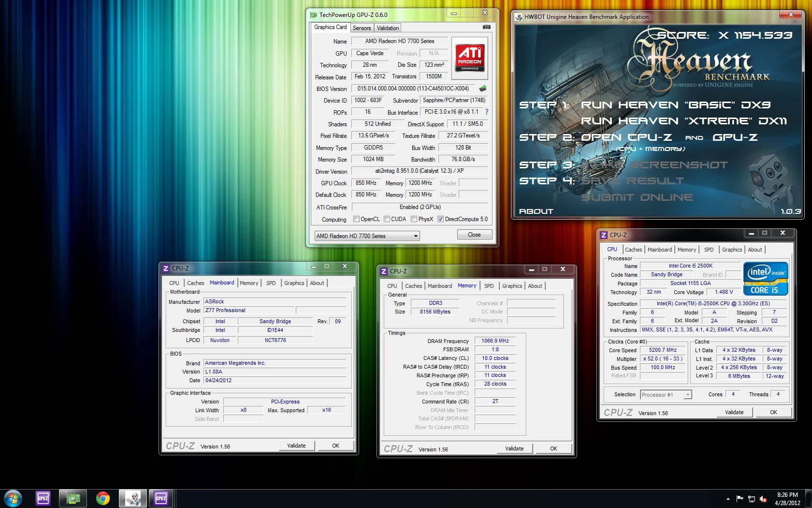812x508 pixels.
Task: Click the Core Voltage 1.488 V field
Action: [x=724, y=292]
